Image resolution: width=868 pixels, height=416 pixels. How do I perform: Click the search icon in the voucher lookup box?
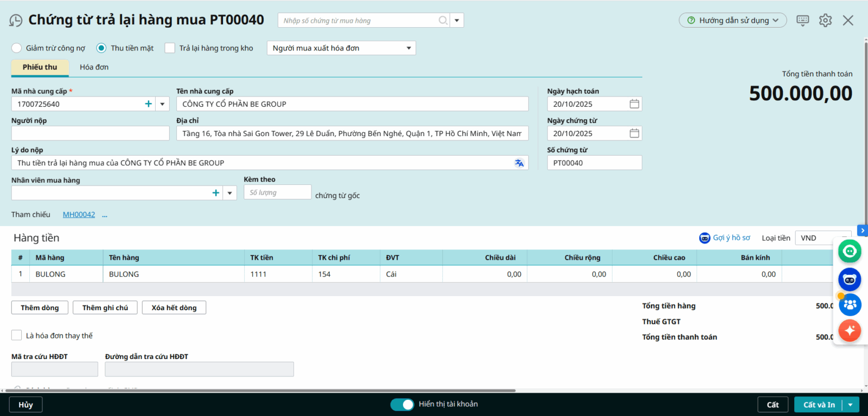(443, 21)
